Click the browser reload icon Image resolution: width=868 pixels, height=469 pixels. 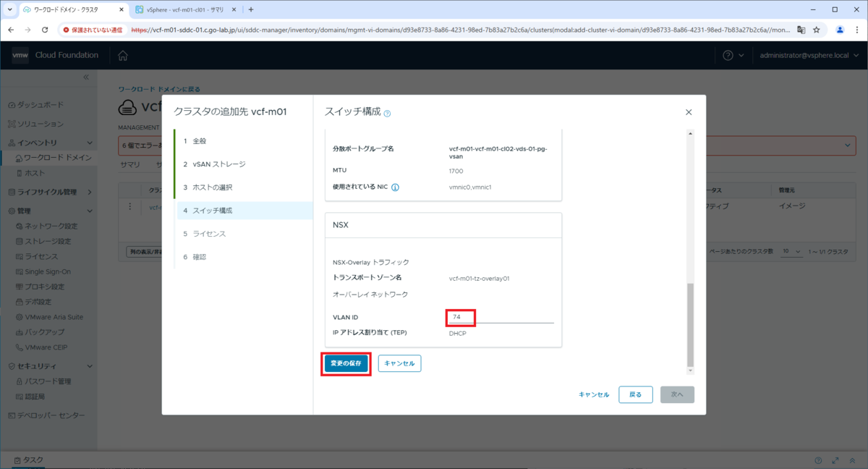(45, 30)
